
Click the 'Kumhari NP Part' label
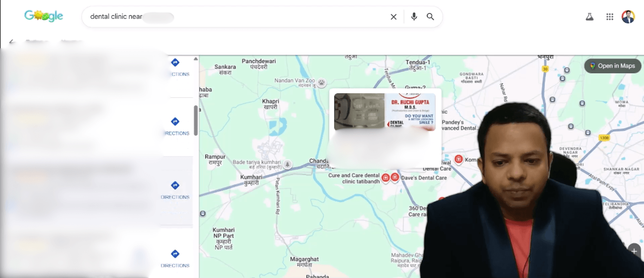click(x=224, y=238)
